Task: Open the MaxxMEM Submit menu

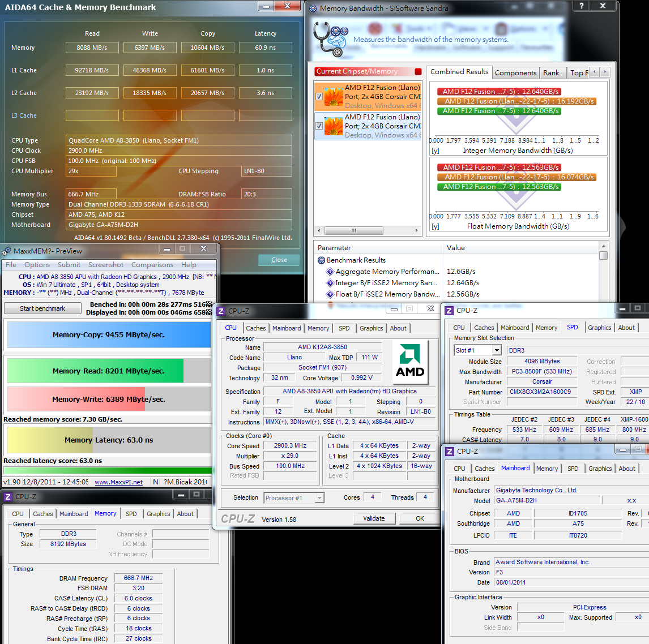Action: [x=69, y=265]
